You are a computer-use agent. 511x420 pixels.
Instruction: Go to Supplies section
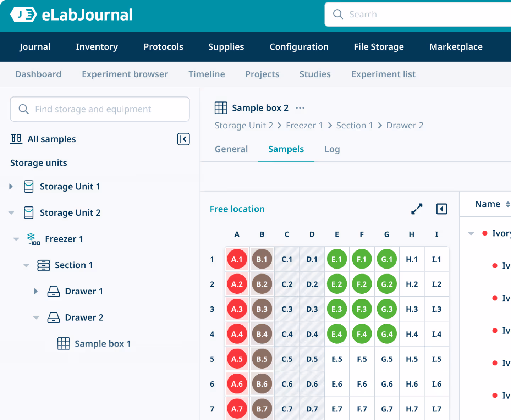[226, 47]
